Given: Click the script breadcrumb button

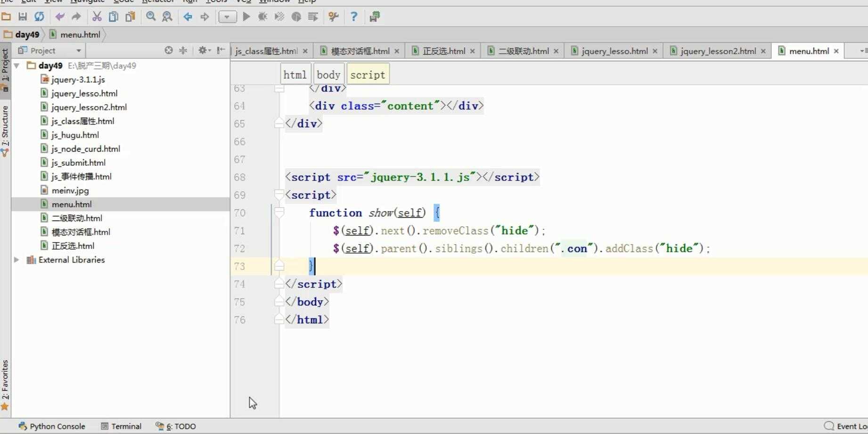Looking at the screenshot, I should click(368, 74).
